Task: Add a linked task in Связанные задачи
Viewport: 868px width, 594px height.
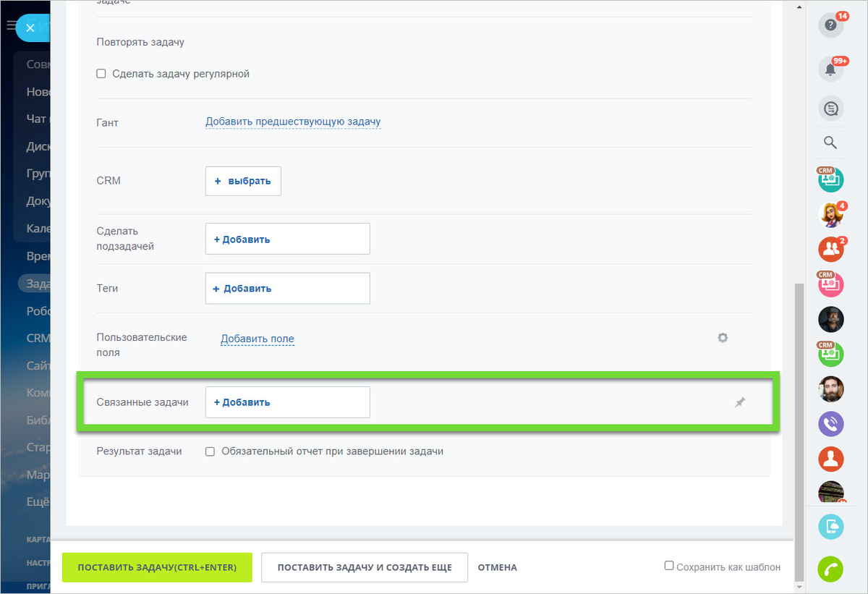Action: pos(288,402)
